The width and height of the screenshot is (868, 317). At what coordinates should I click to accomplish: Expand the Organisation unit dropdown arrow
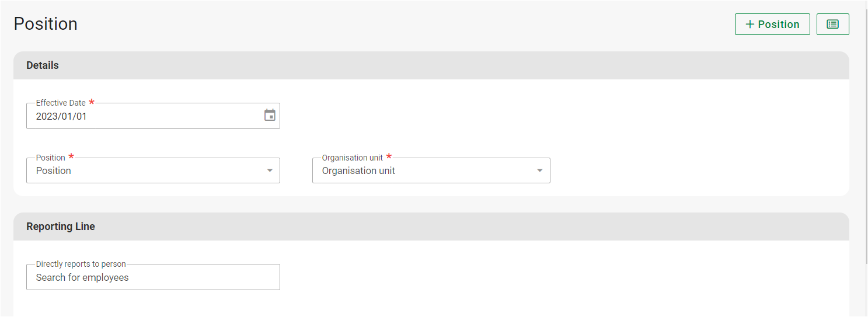pos(540,170)
